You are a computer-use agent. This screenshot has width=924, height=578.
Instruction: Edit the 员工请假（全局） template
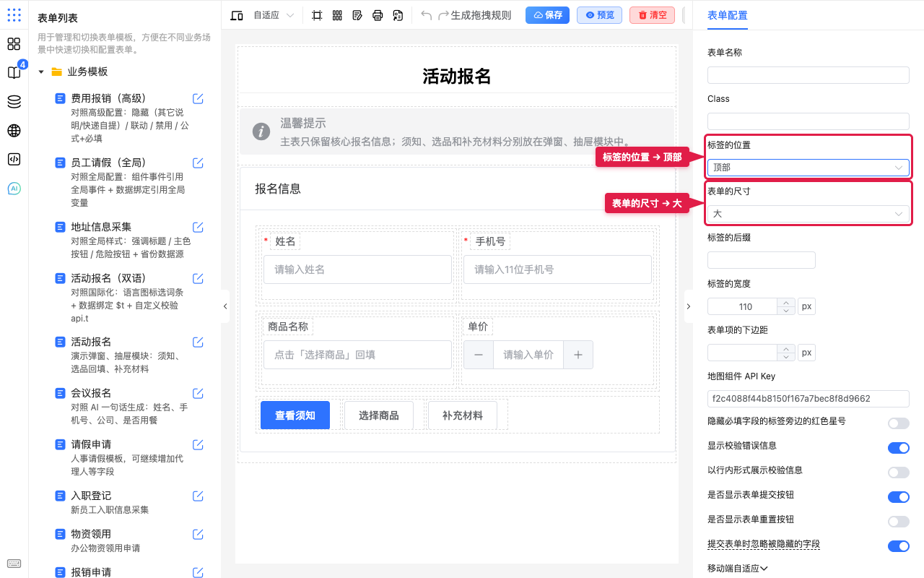[198, 163]
